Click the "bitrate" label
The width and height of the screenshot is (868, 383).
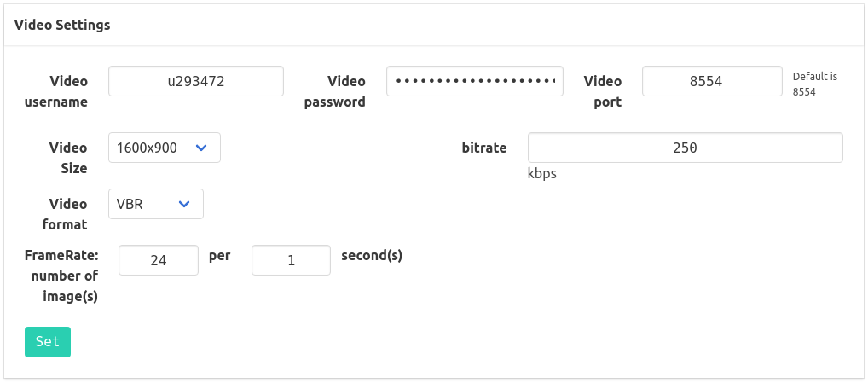483,148
